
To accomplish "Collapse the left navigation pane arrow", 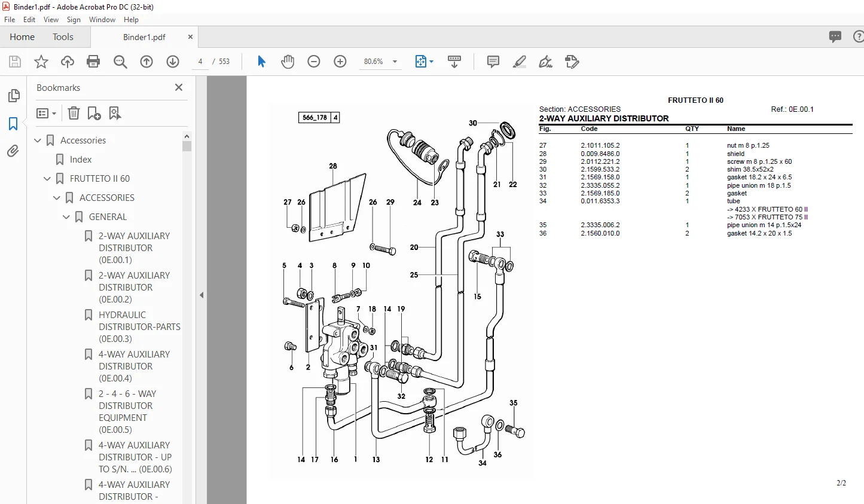I will tap(202, 295).
